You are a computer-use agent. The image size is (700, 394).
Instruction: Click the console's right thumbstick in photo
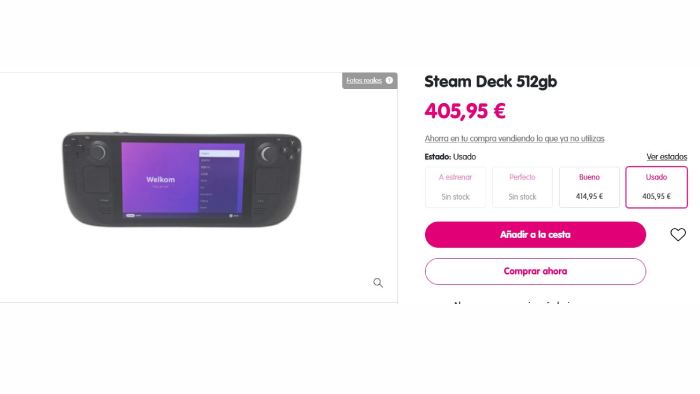coord(267,154)
